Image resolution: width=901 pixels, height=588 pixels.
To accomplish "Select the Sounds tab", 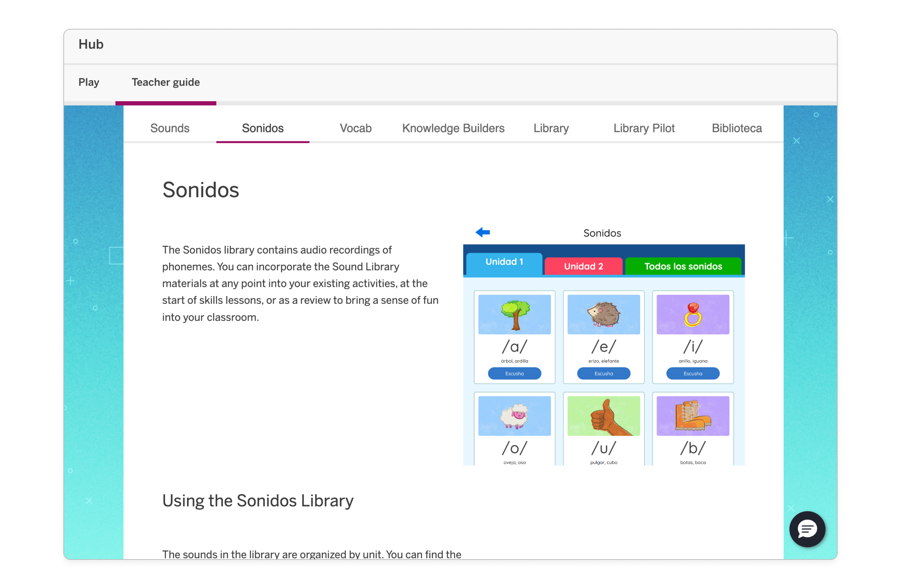I will [x=170, y=128].
